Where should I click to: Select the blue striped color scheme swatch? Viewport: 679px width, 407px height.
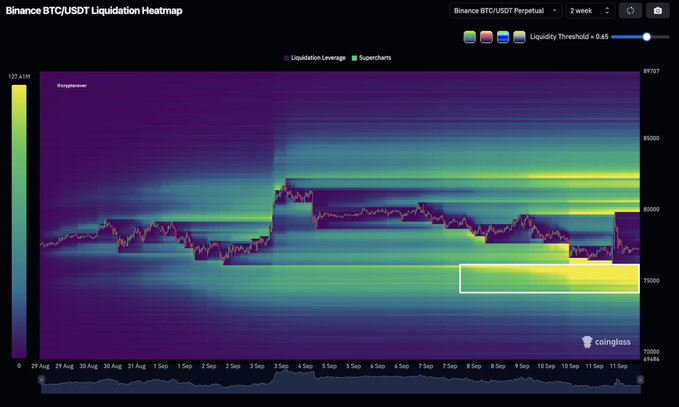point(503,37)
